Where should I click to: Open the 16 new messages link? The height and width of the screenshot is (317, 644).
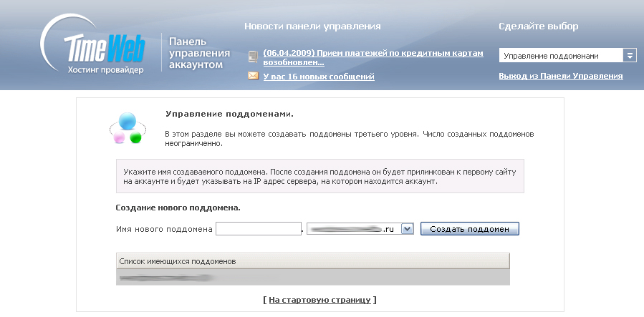point(319,77)
